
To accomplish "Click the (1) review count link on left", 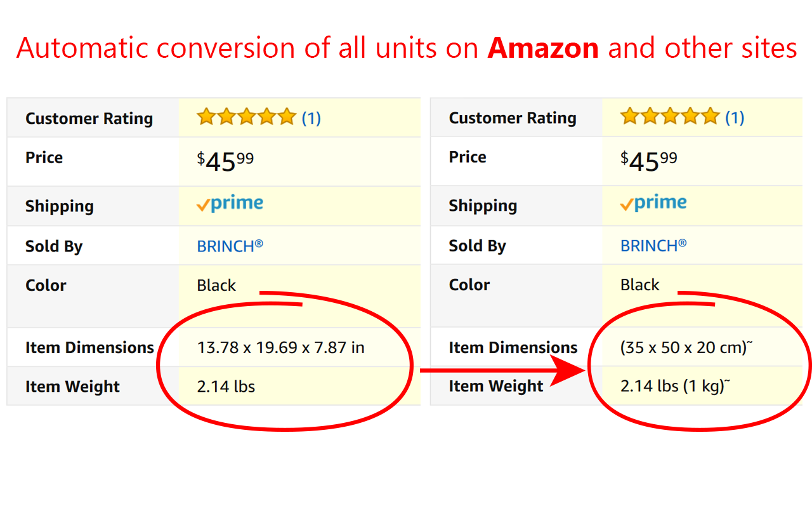I will coord(311,117).
